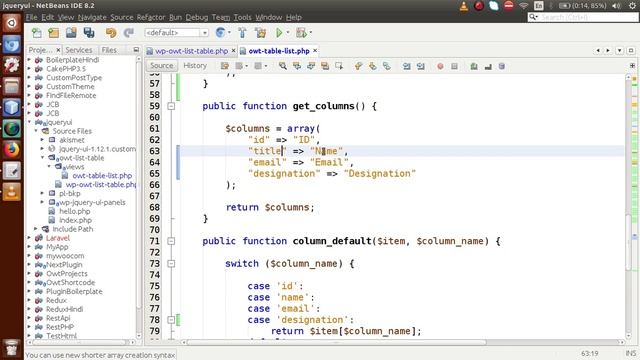Click the browser globe icon in toolbar

[x=220, y=33]
